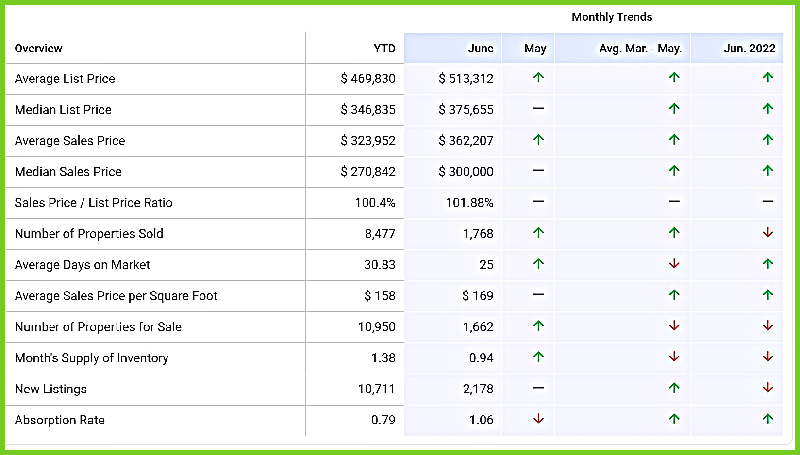800x455 pixels.
Task: Click the June value $ 513,312 cell
Action: pos(466,78)
